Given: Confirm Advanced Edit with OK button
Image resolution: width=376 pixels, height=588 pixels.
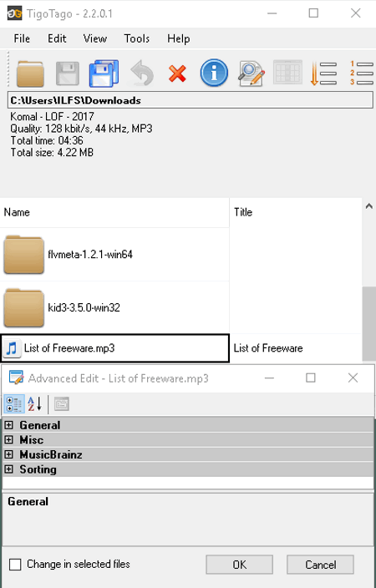Looking at the screenshot, I should (x=240, y=565).
